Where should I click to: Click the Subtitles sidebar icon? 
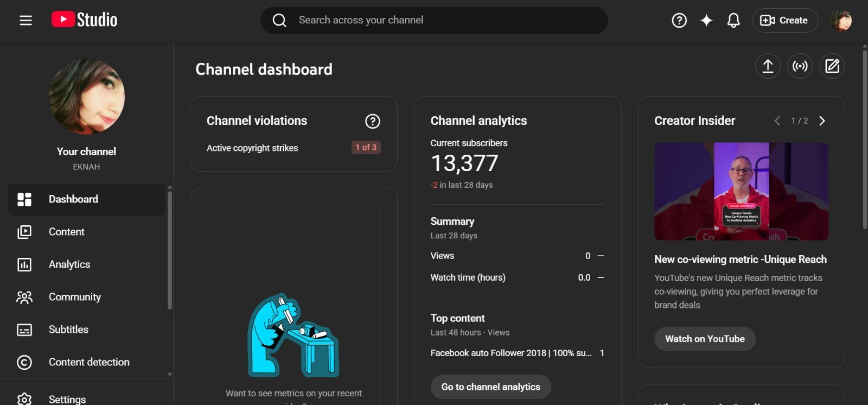pos(24,330)
